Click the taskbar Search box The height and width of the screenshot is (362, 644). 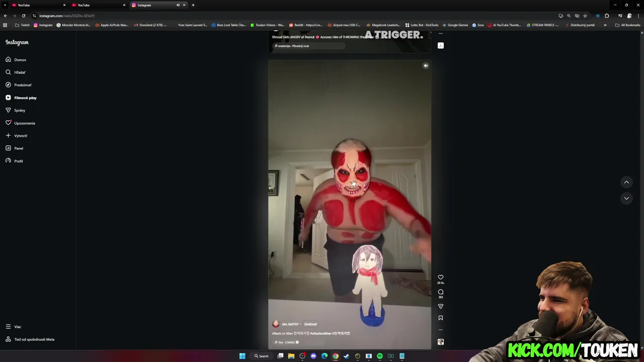click(x=262, y=356)
